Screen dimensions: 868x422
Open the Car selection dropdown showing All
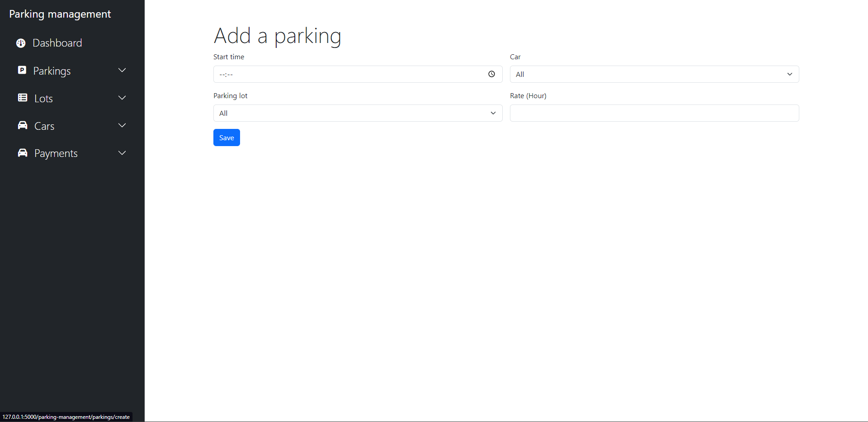(x=654, y=74)
